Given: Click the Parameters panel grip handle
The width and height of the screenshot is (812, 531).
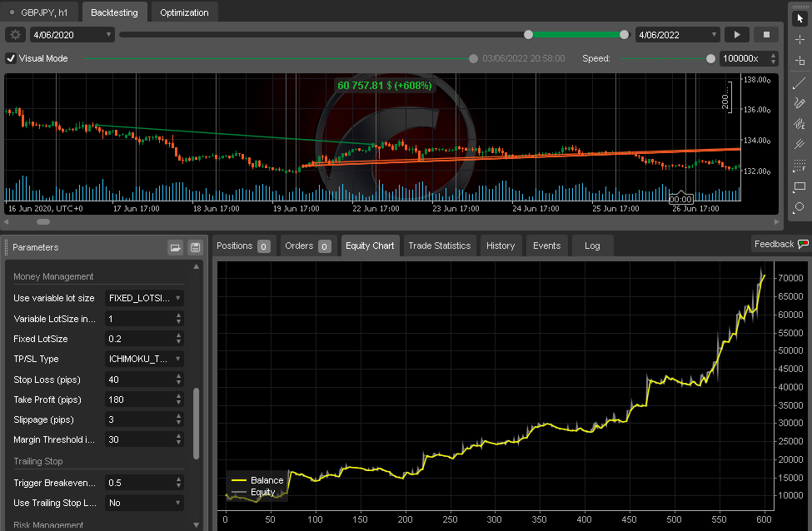Looking at the screenshot, I should click(7, 247).
